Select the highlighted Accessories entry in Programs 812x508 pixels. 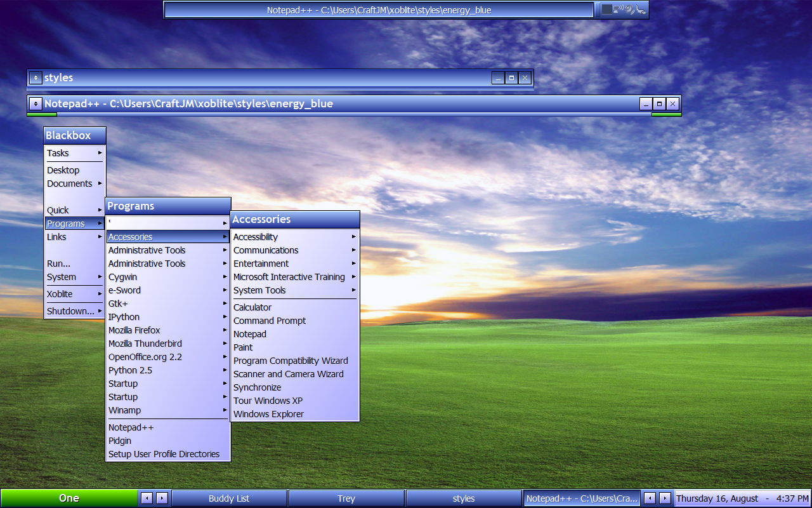coord(167,237)
